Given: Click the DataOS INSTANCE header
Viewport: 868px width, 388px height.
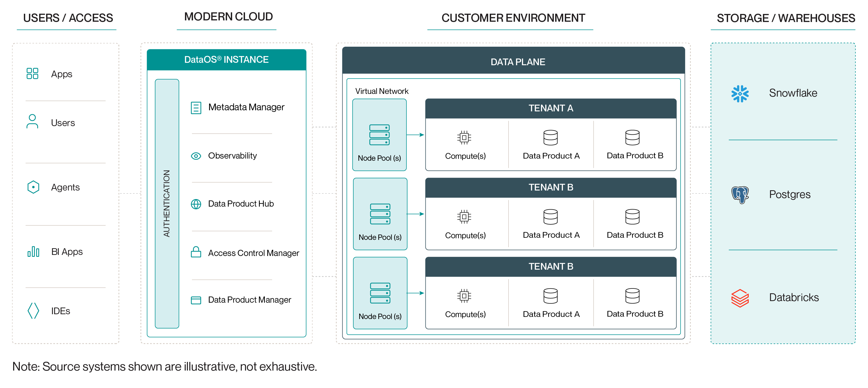Looking at the screenshot, I should tap(227, 60).
